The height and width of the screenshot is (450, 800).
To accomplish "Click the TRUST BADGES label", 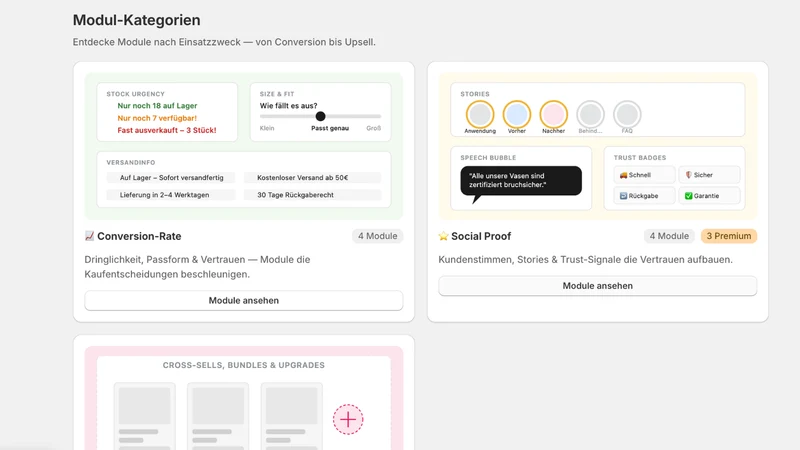I will pyautogui.click(x=640, y=158).
